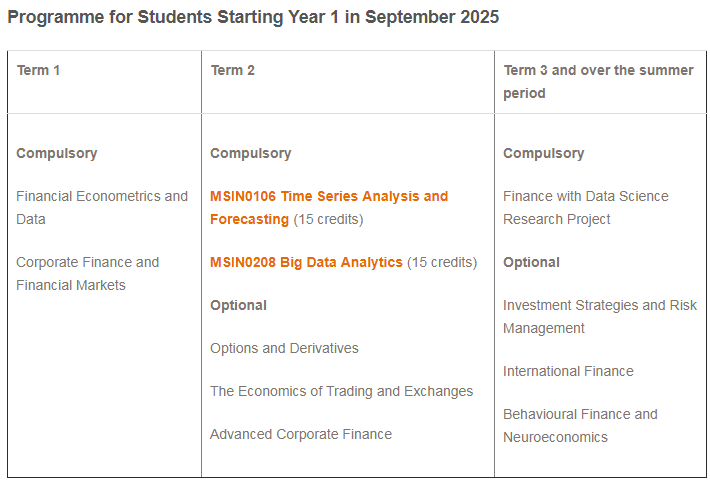Select the Term 1 column header

click(38, 70)
